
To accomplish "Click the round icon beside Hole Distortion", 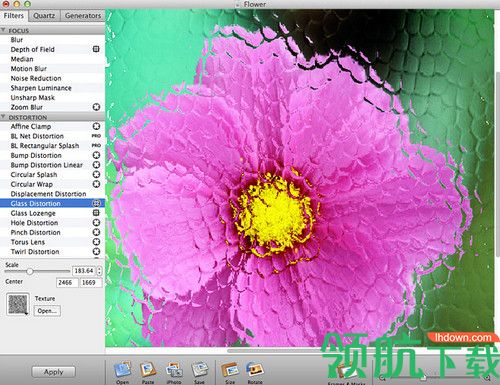I will tap(96, 223).
